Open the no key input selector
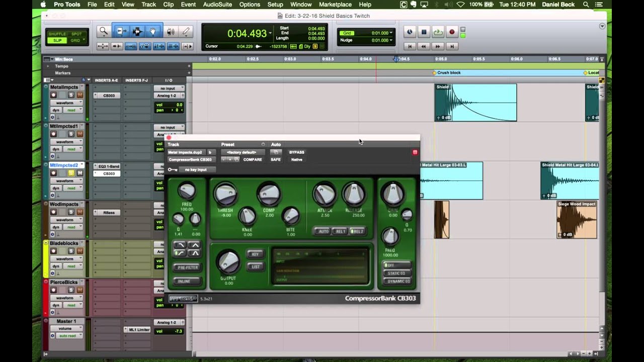 pyautogui.click(x=196, y=169)
